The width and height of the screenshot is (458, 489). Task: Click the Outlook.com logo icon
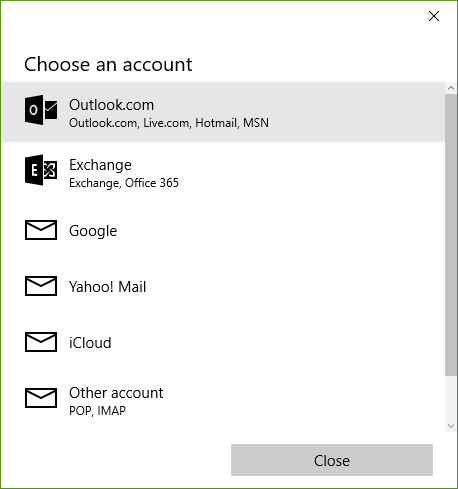click(41, 110)
